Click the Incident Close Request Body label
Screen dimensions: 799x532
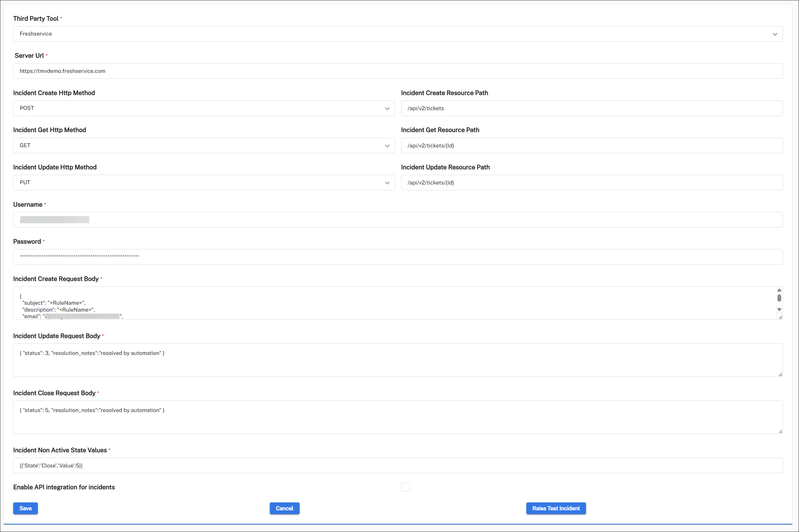coord(54,393)
